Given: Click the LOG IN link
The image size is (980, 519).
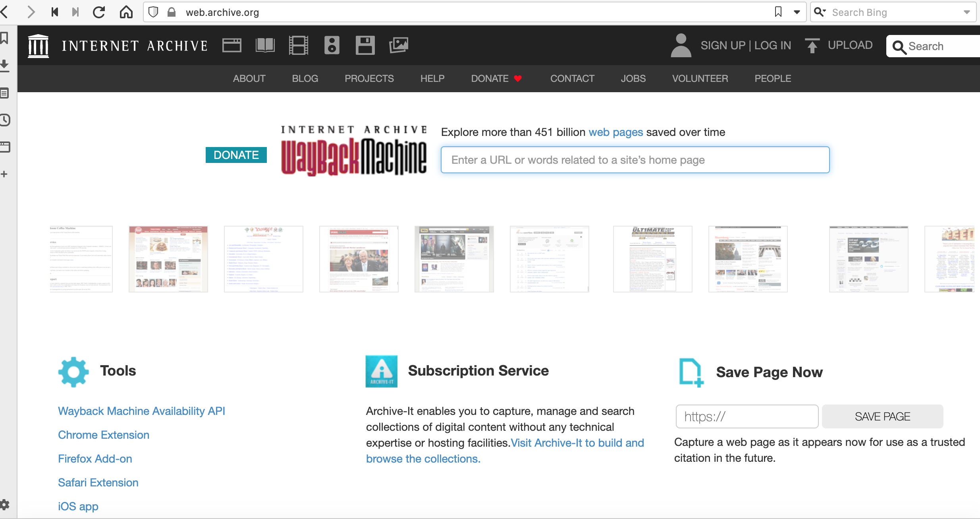Looking at the screenshot, I should (x=773, y=46).
